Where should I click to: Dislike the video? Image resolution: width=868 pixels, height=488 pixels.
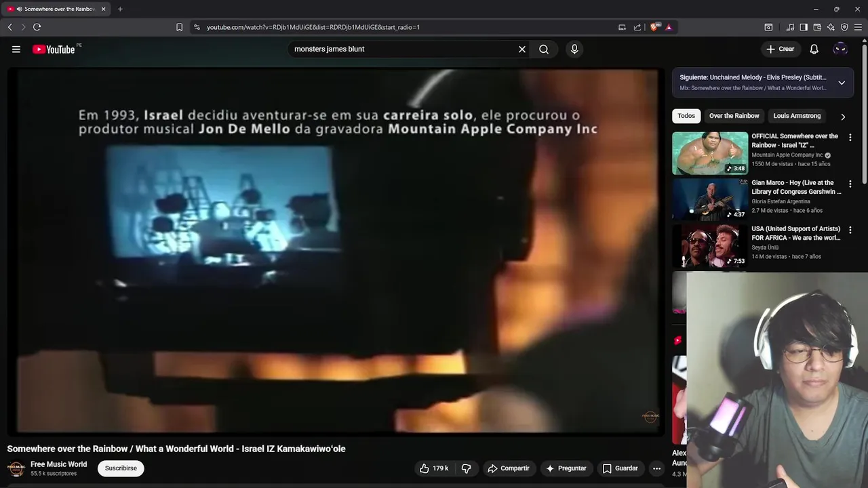click(467, 468)
